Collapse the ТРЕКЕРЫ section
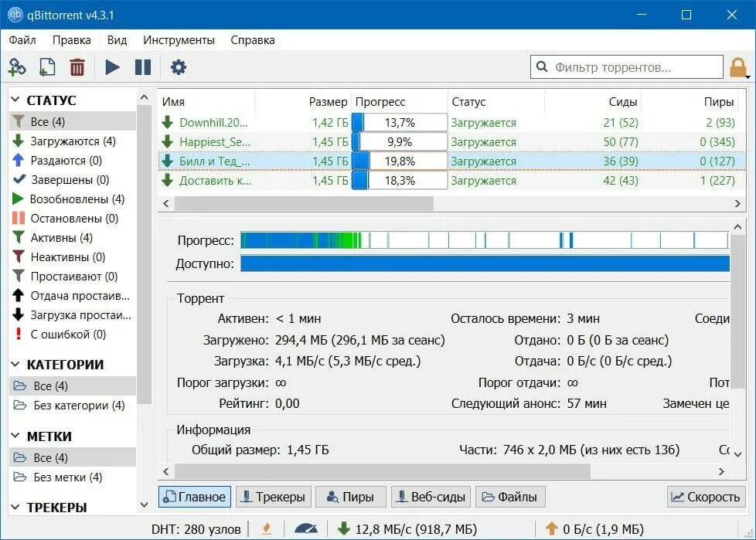The image size is (756, 540). 15,508
